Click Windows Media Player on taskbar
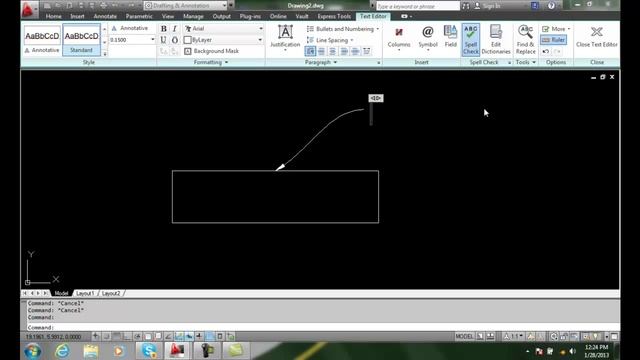Screen dimensions: 640x360 click(119, 351)
